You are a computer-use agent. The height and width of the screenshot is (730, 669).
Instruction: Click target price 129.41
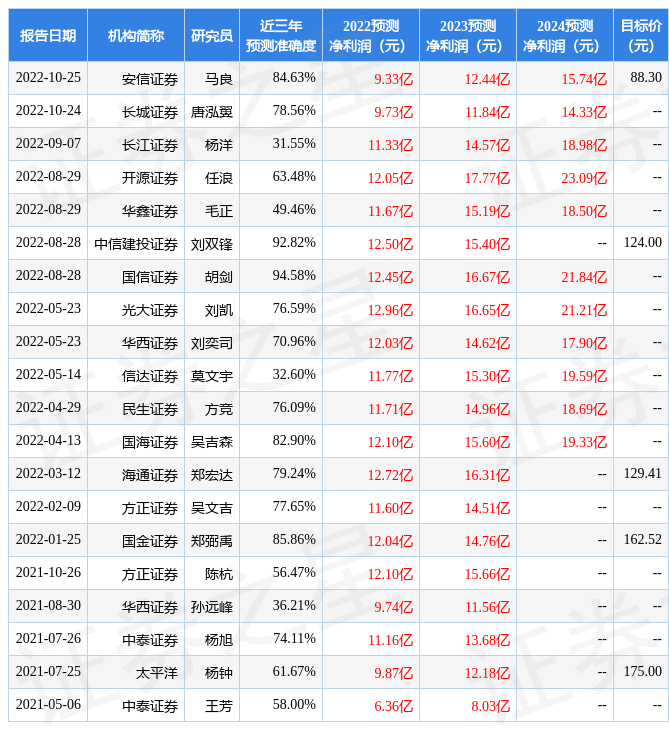point(642,474)
